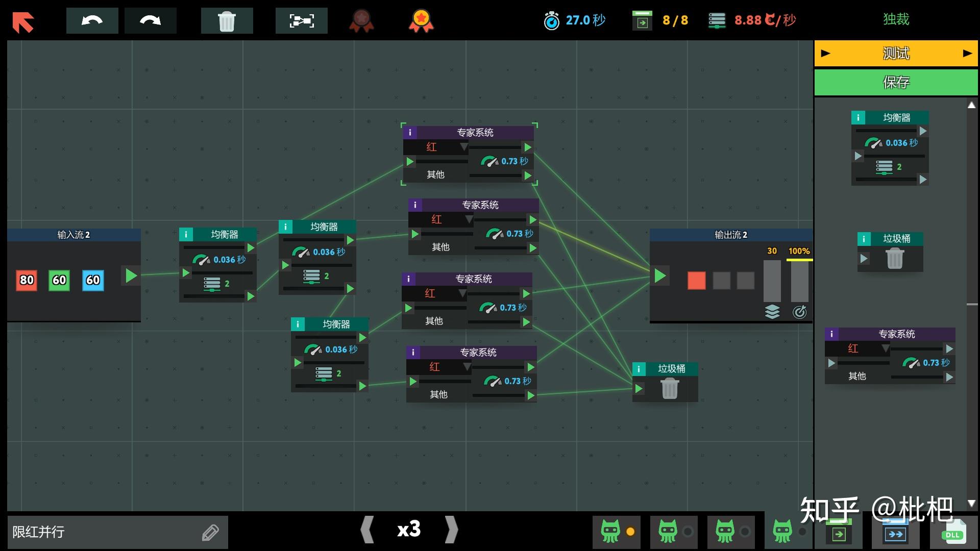980x551 pixels.
Task: Click the node replace icon in the toolbar
Action: coord(301,20)
